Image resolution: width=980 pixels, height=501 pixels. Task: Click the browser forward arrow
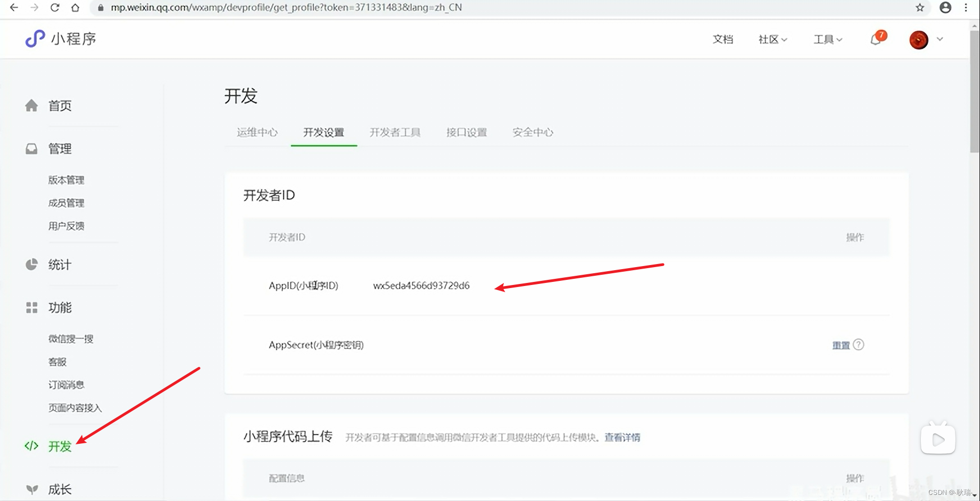(34, 8)
